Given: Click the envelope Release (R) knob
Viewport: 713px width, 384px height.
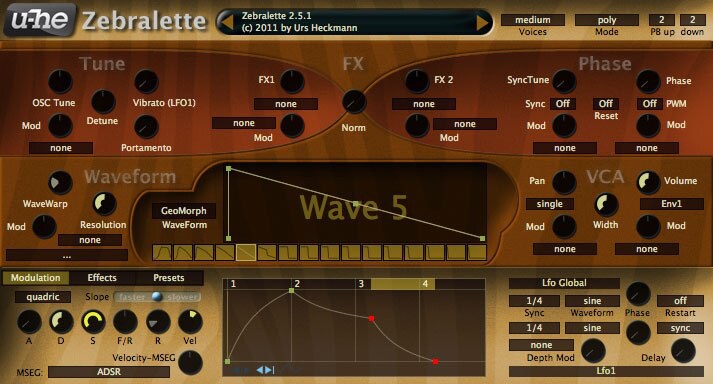Looking at the screenshot, I should [158, 322].
